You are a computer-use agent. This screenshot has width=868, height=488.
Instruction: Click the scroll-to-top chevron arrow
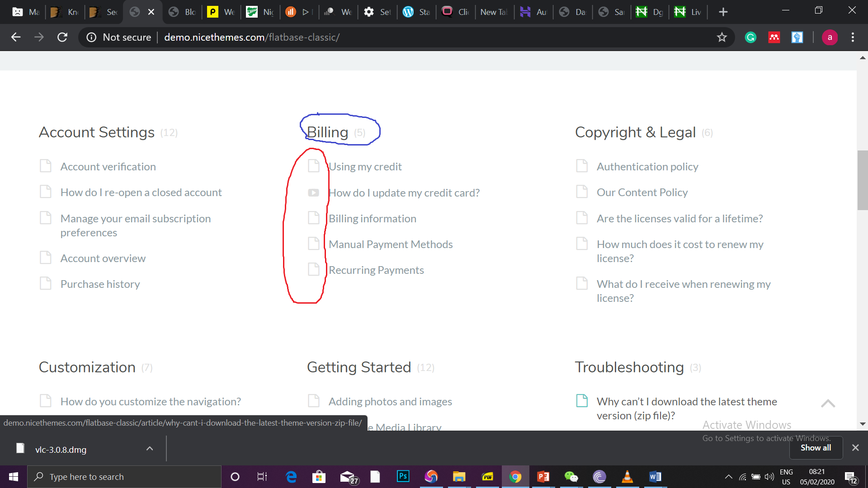coord(828,404)
